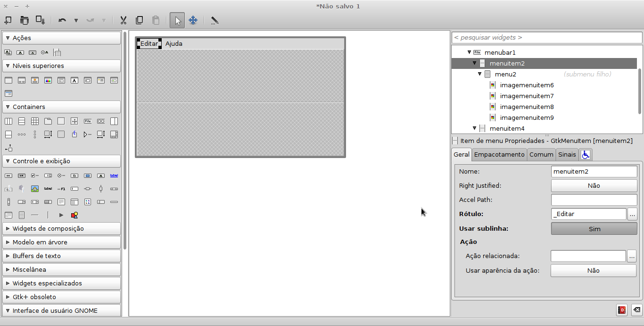Insert an About Dialog from Níveis superiores
The height and width of the screenshot is (326, 644).
pyautogui.click(x=34, y=80)
